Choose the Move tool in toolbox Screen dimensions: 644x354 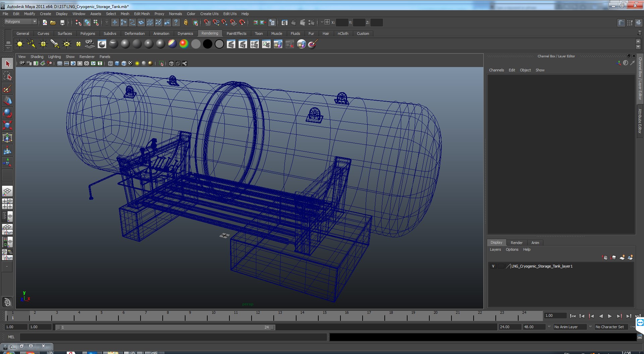7,101
